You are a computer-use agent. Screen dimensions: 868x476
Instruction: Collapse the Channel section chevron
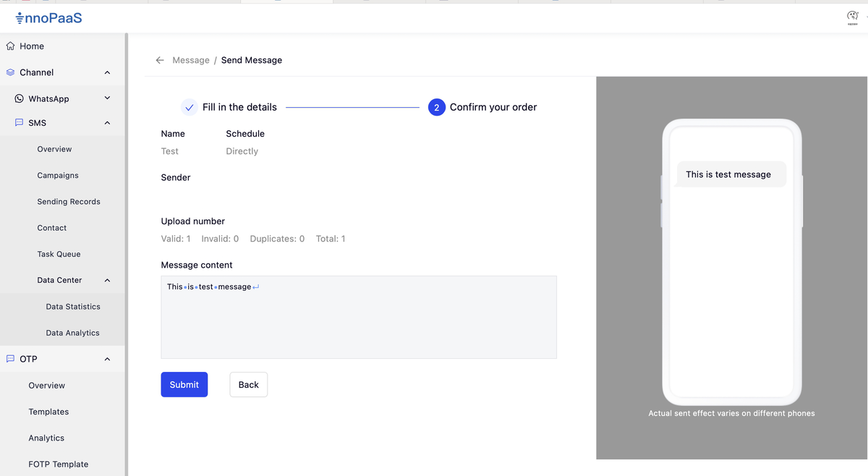[x=107, y=72]
